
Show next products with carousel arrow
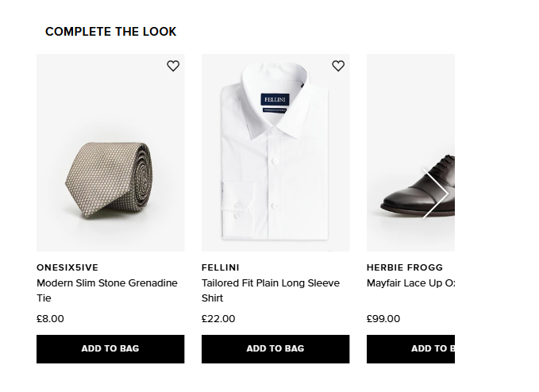[x=435, y=194]
